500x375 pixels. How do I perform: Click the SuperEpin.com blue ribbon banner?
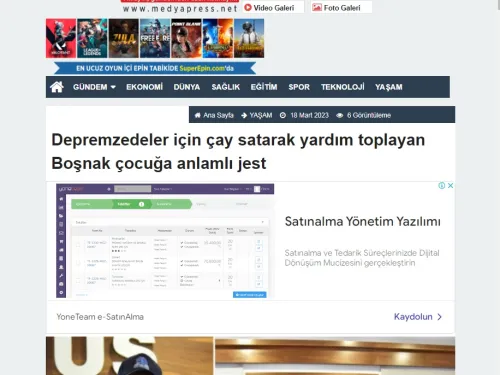coord(155,68)
